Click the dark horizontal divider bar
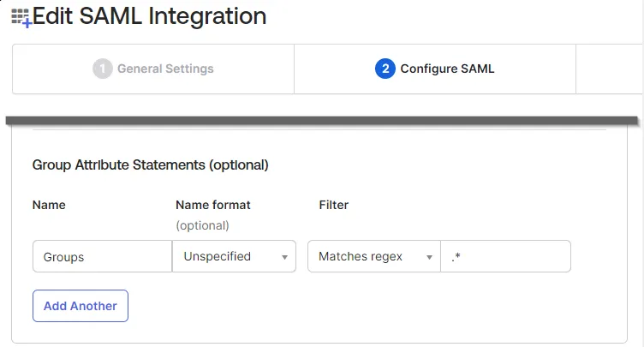 click(x=322, y=121)
